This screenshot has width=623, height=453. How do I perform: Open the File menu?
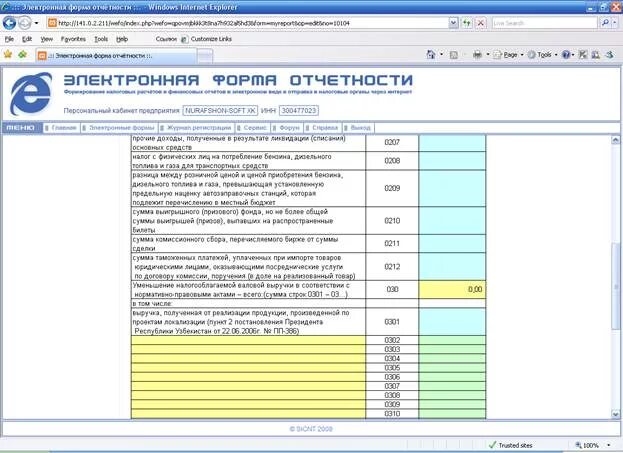(x=9, y=39)
